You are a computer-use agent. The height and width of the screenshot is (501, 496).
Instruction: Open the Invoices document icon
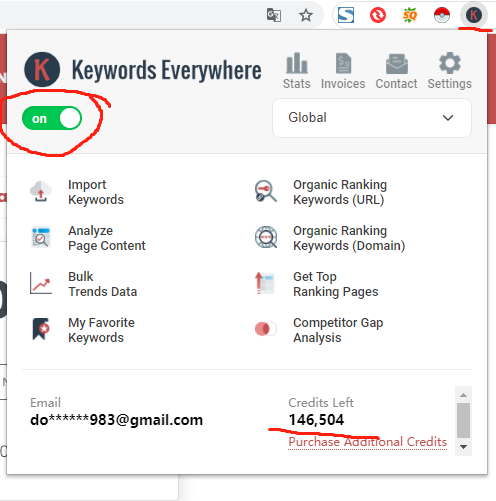click(343, 63)
